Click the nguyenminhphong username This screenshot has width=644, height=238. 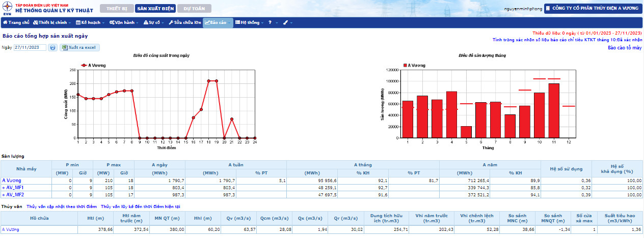tap(522, 9)
